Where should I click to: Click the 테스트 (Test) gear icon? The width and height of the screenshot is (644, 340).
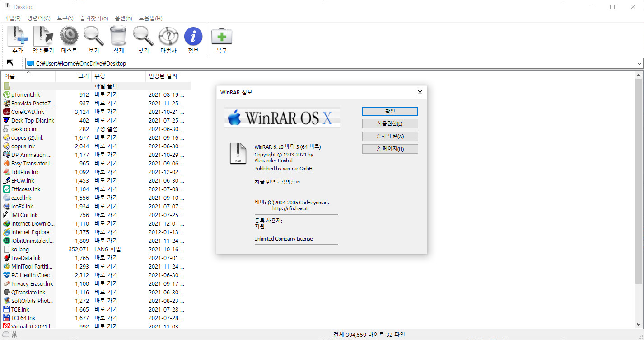(69, 36)
